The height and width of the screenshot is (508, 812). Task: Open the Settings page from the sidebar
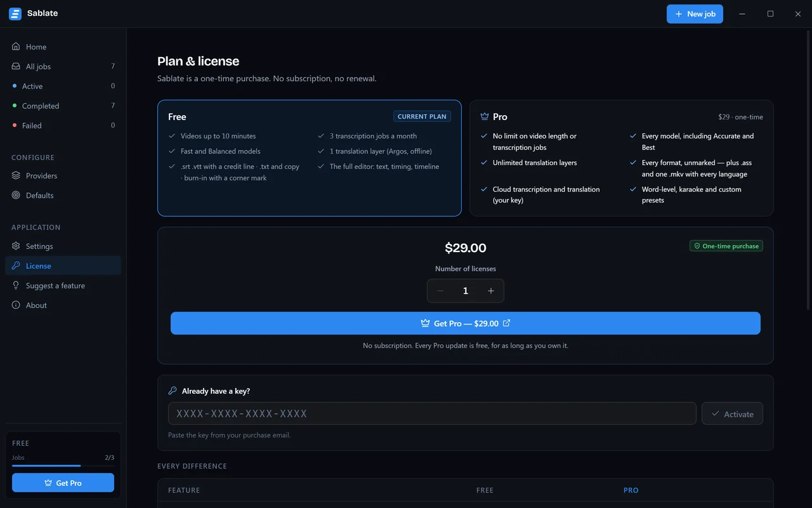pyautogui.click(x=63, y=246)
